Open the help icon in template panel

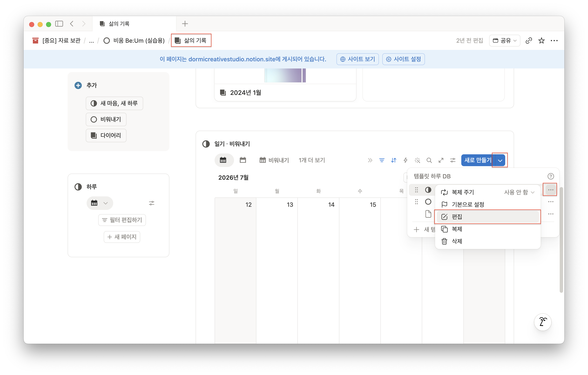(x=550, y=176)
